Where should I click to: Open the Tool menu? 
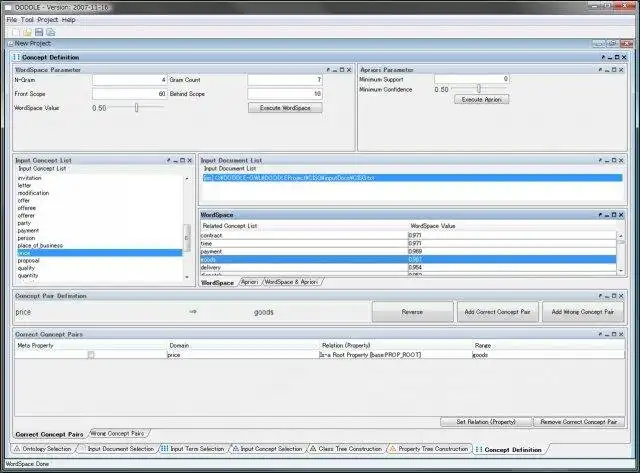pyautogui.click(x=27, y=20)
